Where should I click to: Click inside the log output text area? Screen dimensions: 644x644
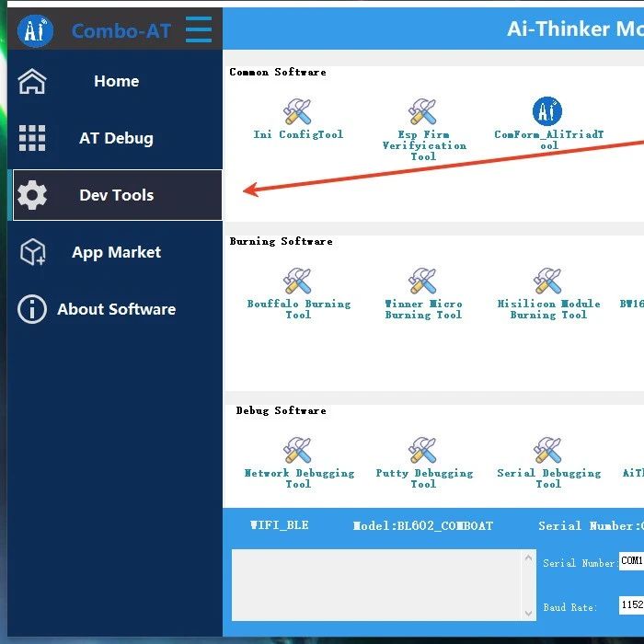click(x=376, y=585)
